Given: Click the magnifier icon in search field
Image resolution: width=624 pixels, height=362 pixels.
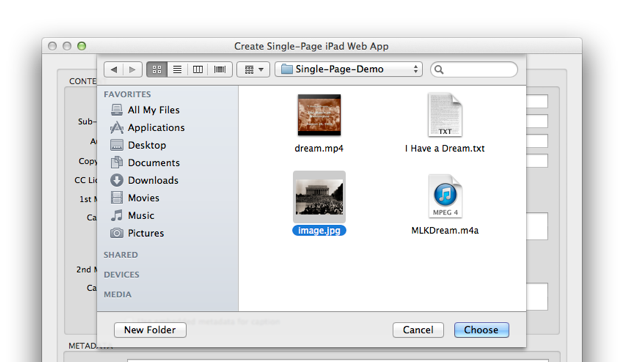Looking at the screenshot, I should pos(439,70).
